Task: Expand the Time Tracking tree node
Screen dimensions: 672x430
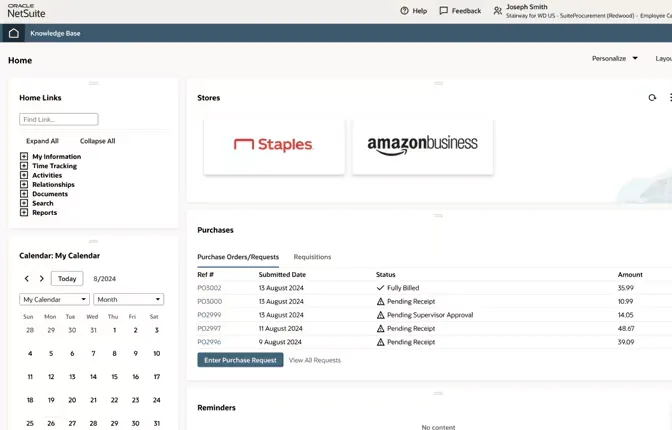Action: point(24,166)
